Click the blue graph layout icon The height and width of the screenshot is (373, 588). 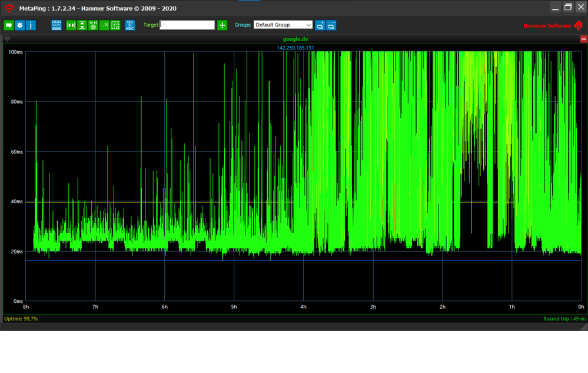[57, 25]
